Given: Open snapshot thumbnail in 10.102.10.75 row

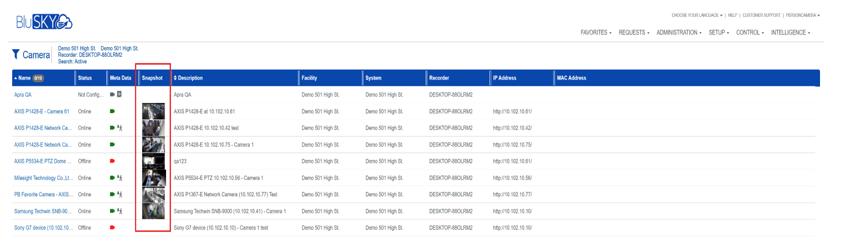Looking at the screenshot, I should point(153,145).
